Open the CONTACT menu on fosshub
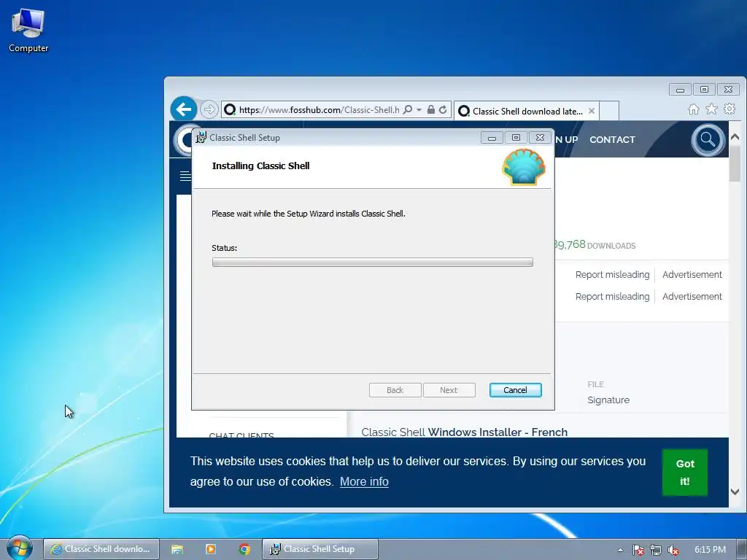Screen dimensions: 747x560 [612, 139]
